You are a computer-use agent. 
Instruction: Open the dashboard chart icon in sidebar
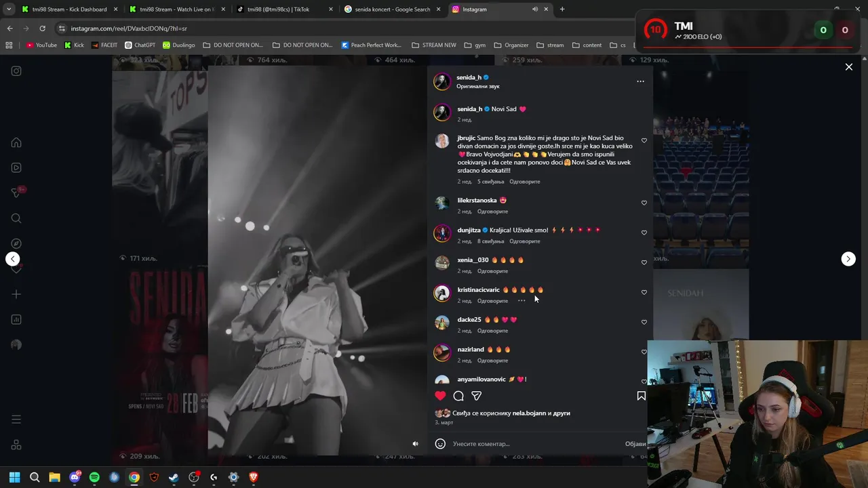pos(16,319)
